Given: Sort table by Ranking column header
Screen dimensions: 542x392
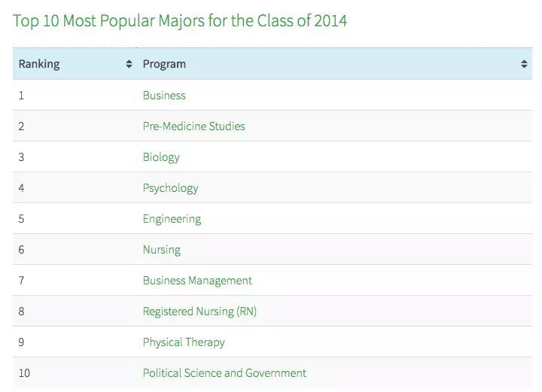Looking at the screenshot, I should click(x=39, y=65).
